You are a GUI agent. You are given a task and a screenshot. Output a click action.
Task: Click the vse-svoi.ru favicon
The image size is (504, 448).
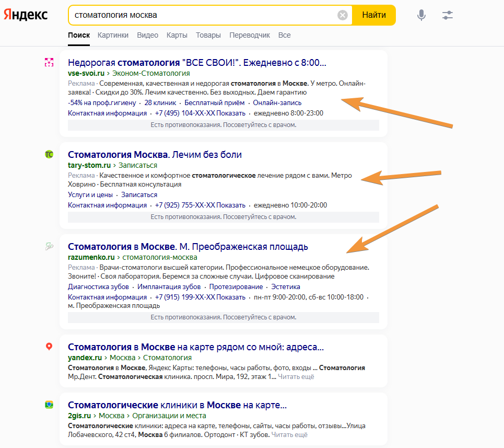coord(49,62)
